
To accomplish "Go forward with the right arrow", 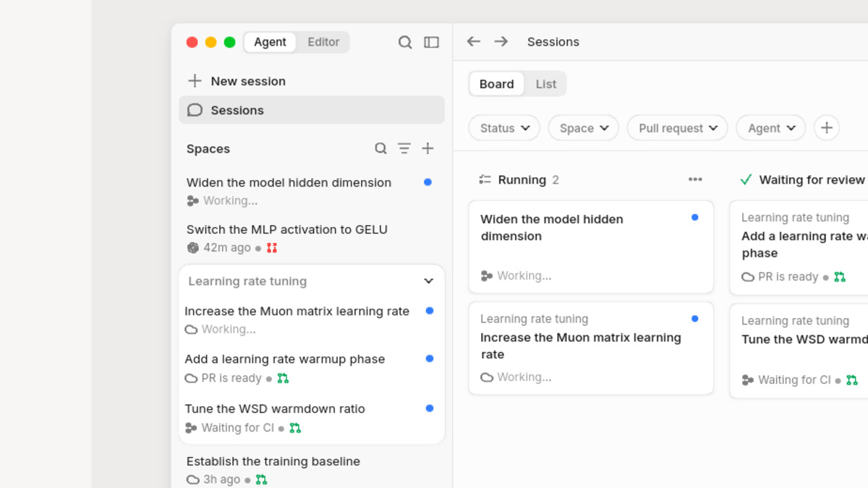I will tap(501, 42).
